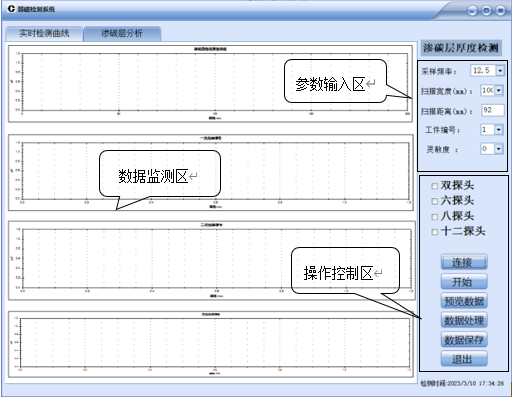Click the app logo icon in title bar
512x397 pixels.
click(11, 9)
